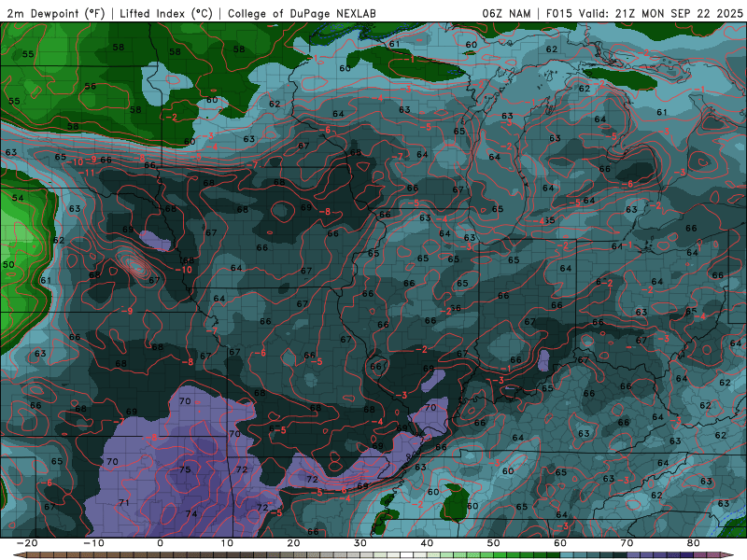
Task: Select the 54 dewpoint value in green area
Action: tap(18, 198)
